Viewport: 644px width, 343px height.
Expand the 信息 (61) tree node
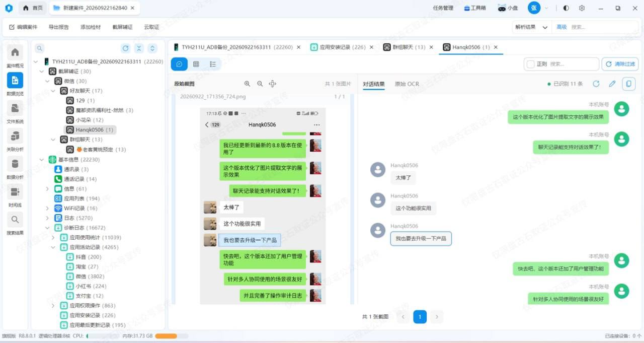48,189
